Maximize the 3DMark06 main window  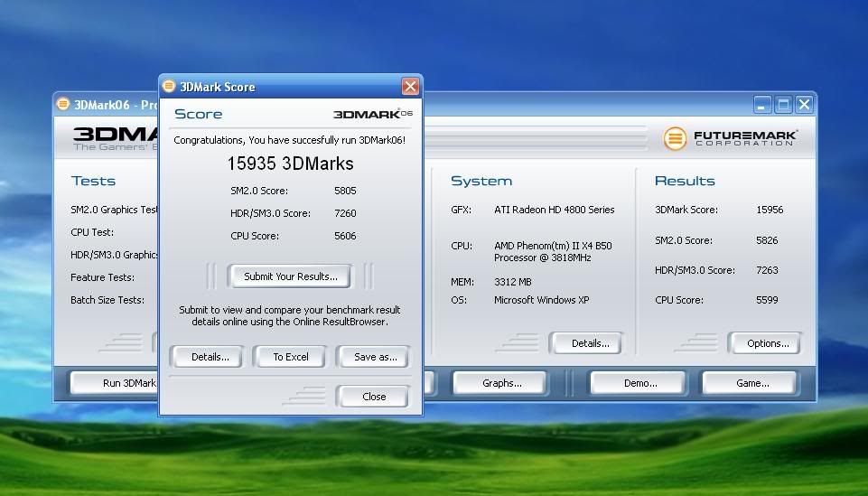click(x=783, y=105)
